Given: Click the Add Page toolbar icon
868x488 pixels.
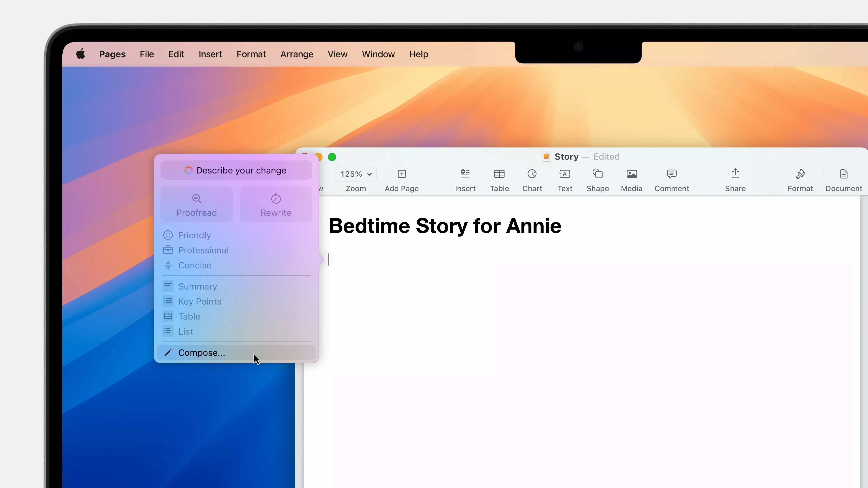Looking at the screenshot, I should (402, 174).
